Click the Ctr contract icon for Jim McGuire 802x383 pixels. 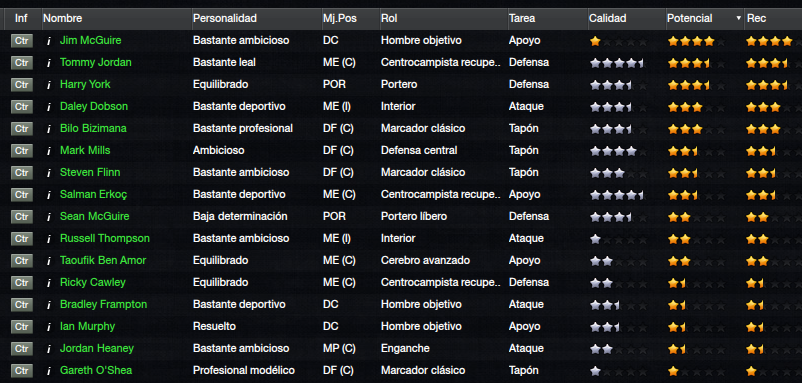coord(21,41)
